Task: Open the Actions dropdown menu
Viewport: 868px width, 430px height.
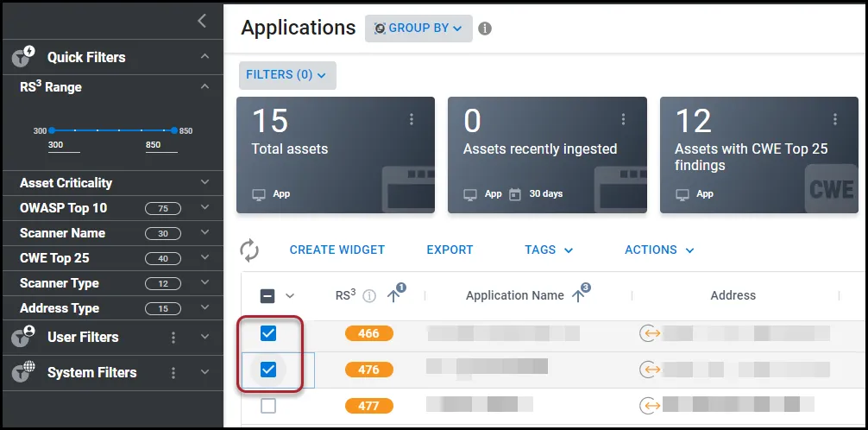Action: 659,250
